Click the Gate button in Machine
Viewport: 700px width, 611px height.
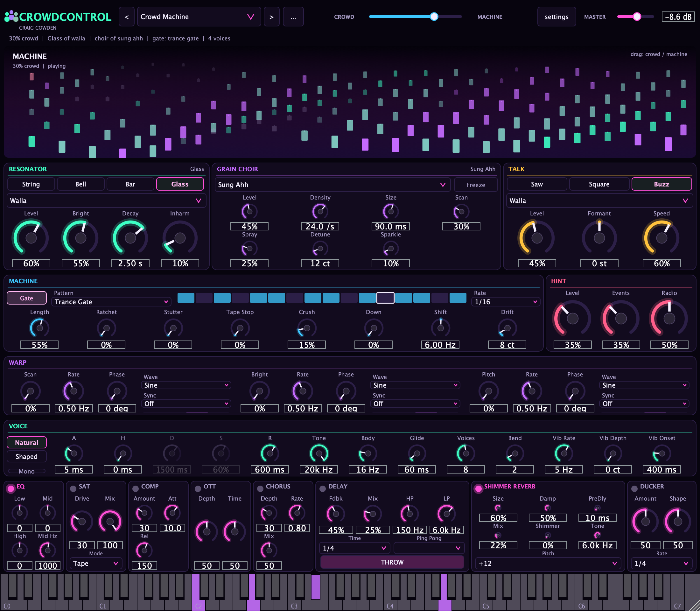point(27,298)
